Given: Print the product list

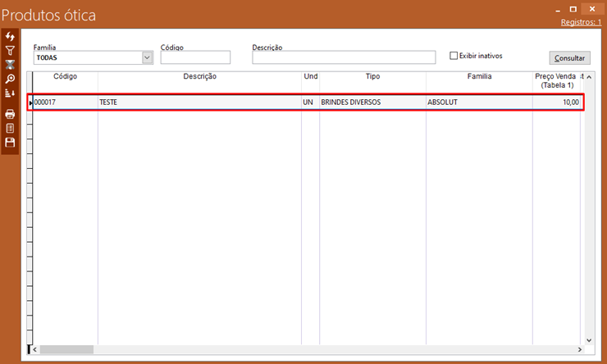Looking at the screenshot, I should (10, 114).
